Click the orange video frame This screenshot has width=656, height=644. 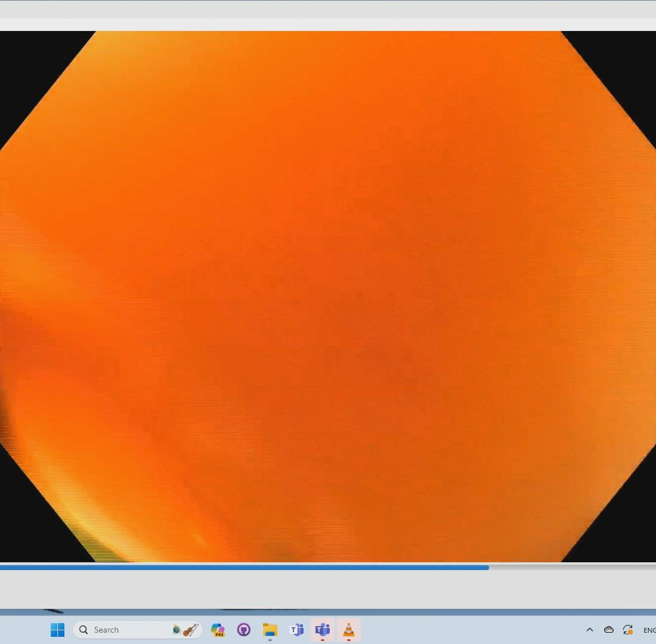point(328,296)
